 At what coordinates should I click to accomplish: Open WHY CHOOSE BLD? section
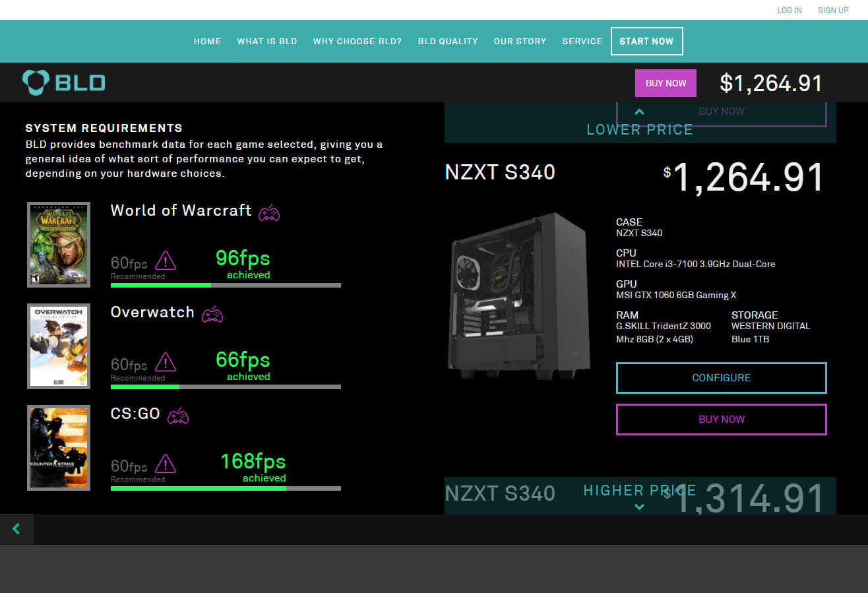(357, 41)
